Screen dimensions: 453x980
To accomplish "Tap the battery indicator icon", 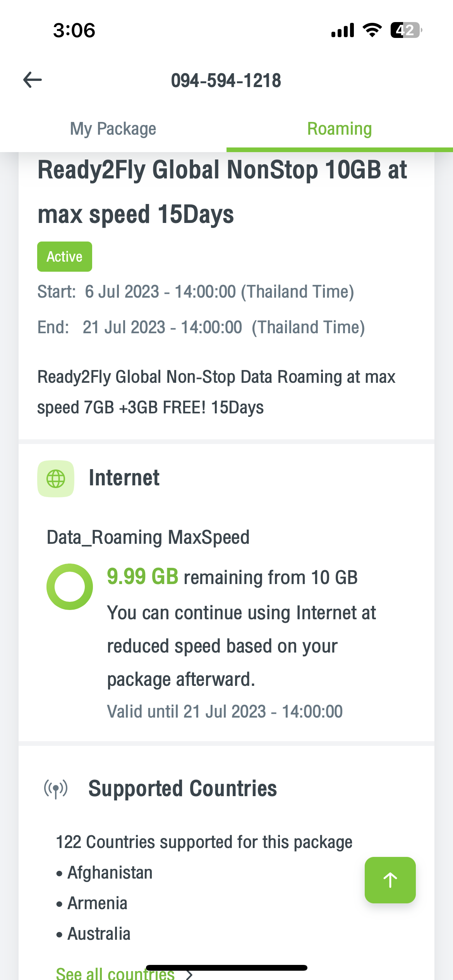I will pyautogui.click(x=406, y=30).
